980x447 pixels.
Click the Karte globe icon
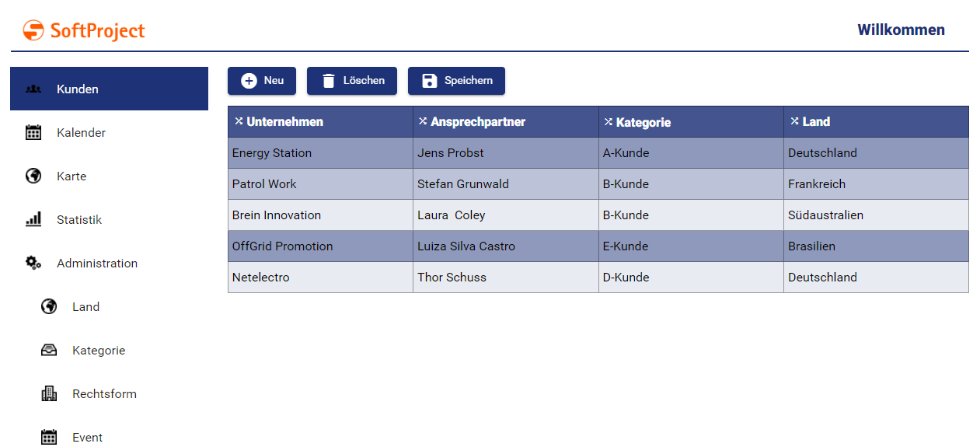[x=33, y=176]
